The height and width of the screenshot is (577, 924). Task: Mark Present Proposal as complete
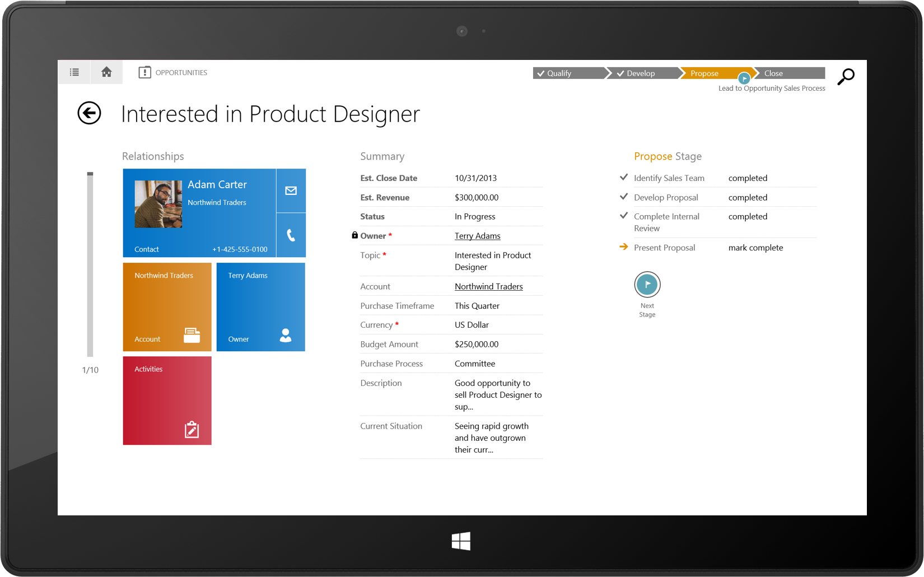click(755, 247)
